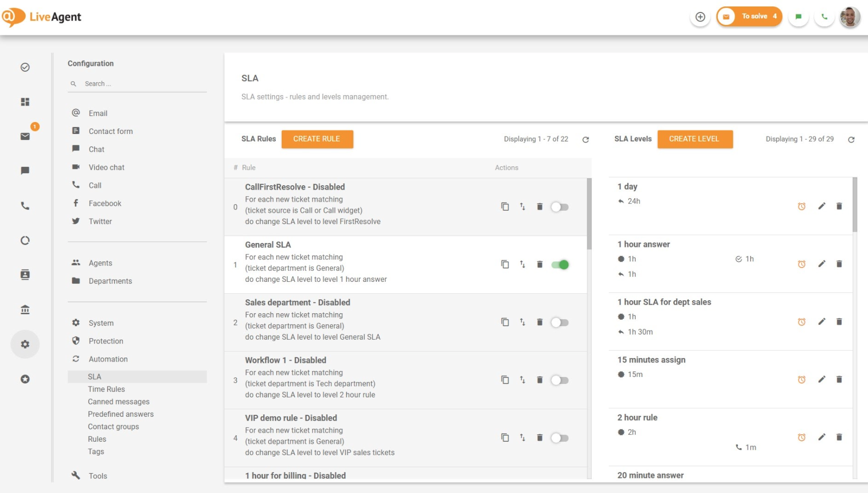
Task: Delete the 15 minutes assign SLA level
Action: click(839, 379)
